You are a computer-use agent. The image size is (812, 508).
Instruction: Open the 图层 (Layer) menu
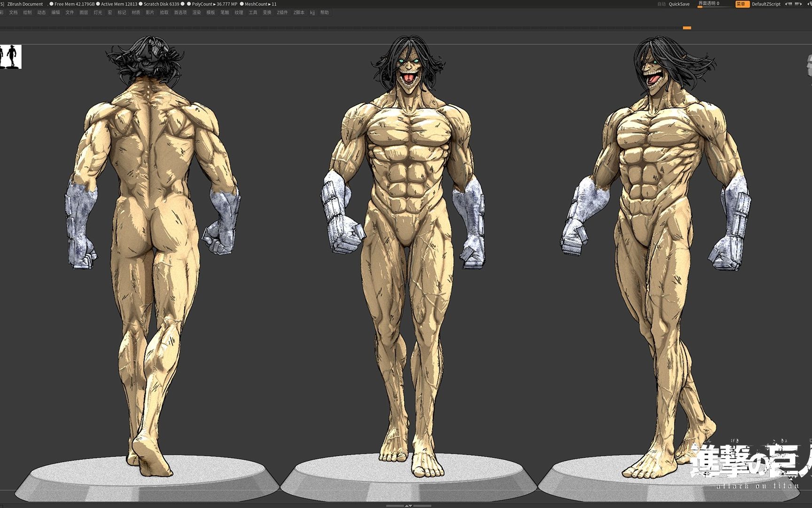[x=84, y=13]
